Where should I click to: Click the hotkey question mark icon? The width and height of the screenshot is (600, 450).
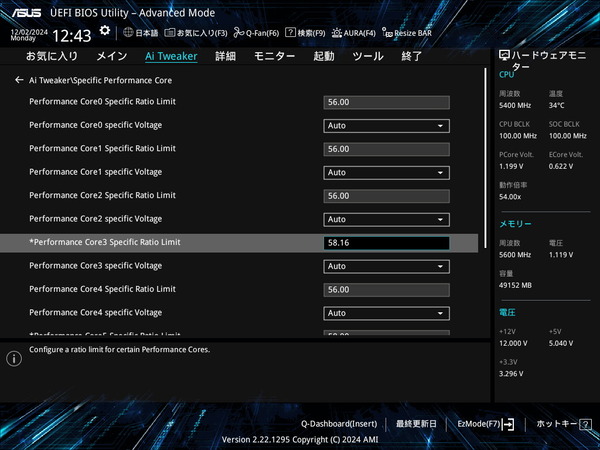coord(585,424)
